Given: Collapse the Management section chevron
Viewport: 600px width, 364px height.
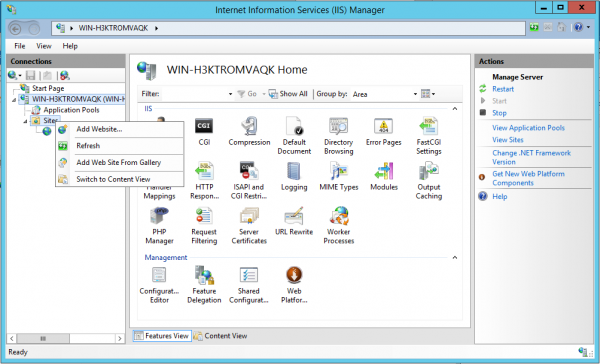Looking at the screenshot, I should click(x=455, y=258).
